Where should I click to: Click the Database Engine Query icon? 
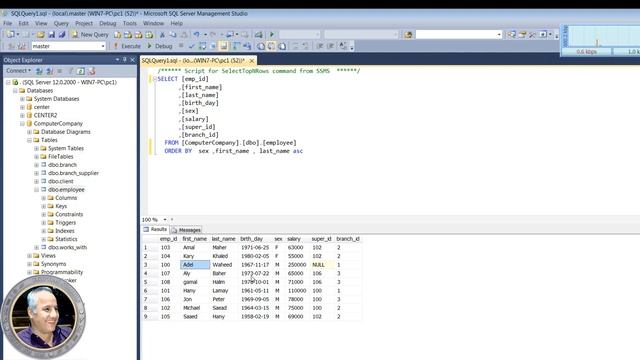[118, 35]
